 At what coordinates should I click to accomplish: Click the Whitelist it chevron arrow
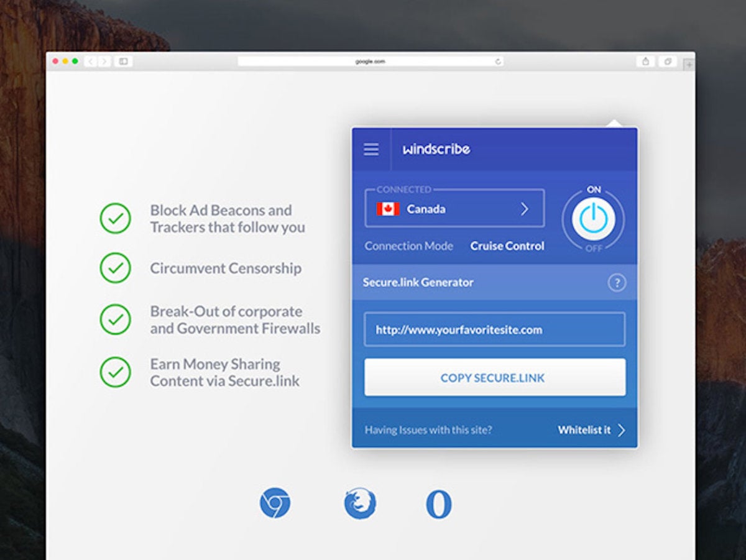pos(621,430)
